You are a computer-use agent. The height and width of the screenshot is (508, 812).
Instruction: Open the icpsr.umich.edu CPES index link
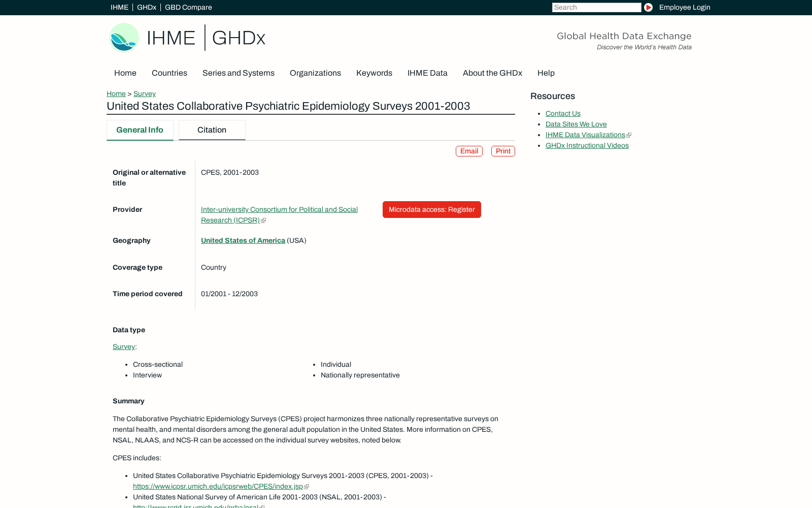point(218,486)
